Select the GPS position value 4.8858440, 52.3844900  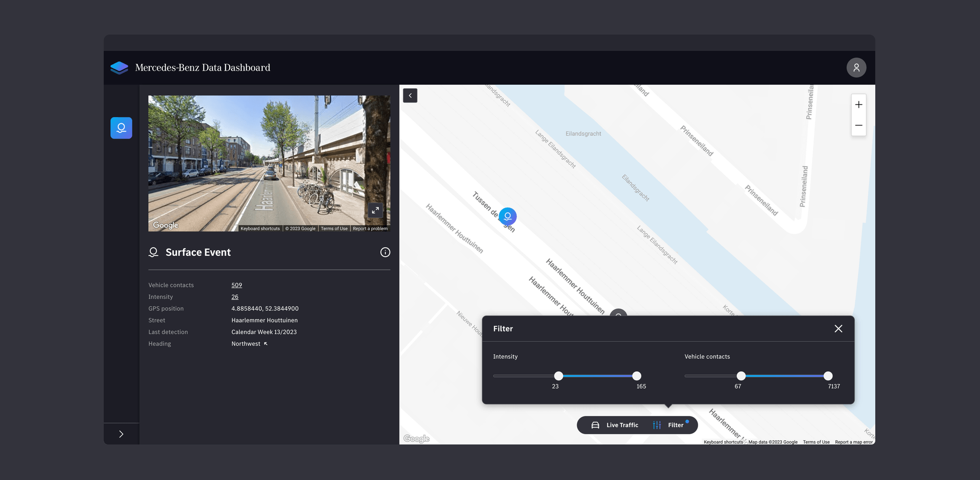point(265,309)
